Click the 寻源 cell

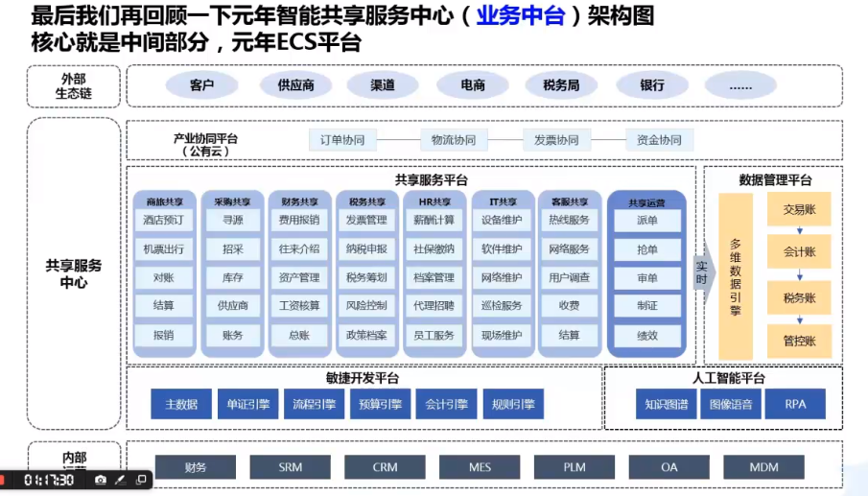(232, 220)
